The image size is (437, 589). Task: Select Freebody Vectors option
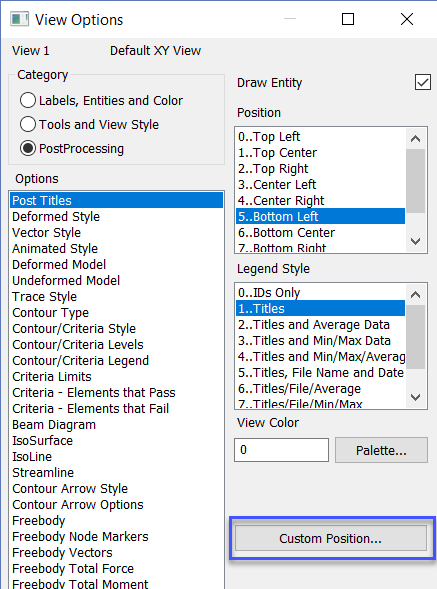pyautogui.click(x=116, y=553)
